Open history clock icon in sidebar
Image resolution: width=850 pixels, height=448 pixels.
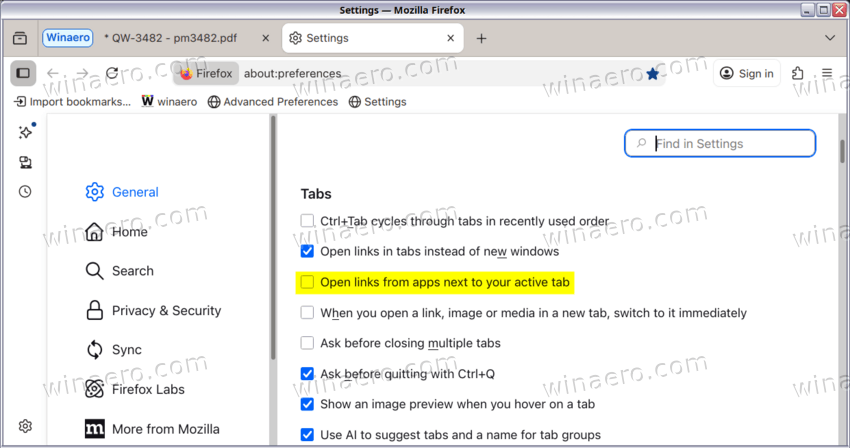(25, 191)
